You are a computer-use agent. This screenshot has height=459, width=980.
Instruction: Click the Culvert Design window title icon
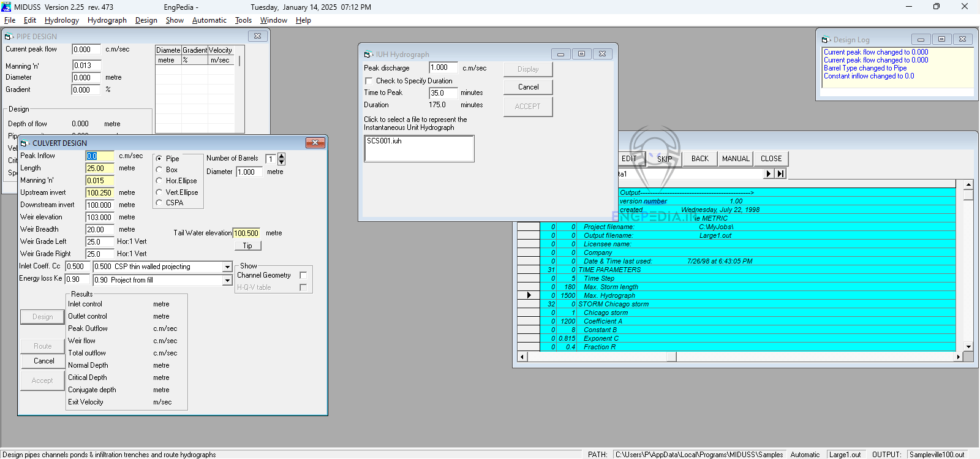tap(25, 143)
